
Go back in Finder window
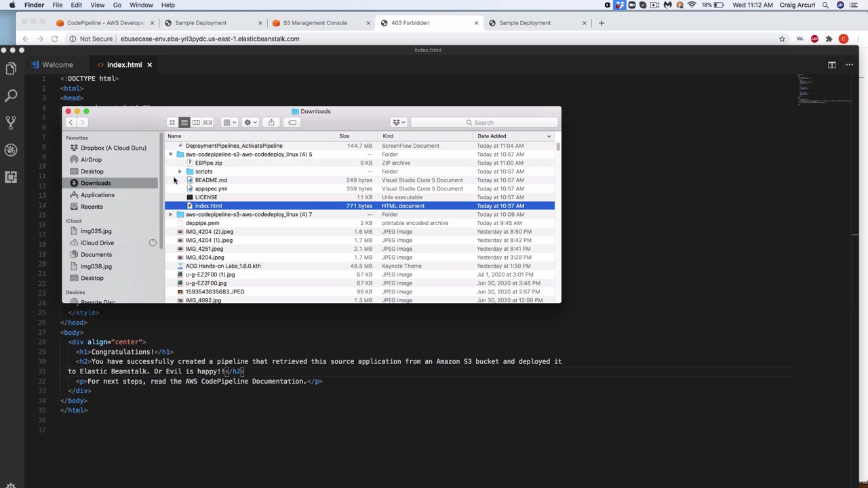click(71, 123)
